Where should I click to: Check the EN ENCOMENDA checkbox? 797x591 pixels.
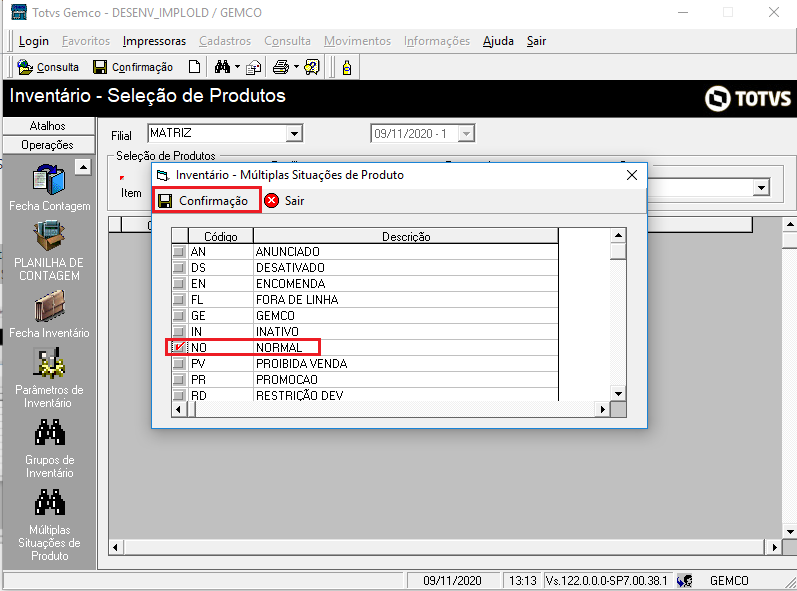[x=179, y=284]
